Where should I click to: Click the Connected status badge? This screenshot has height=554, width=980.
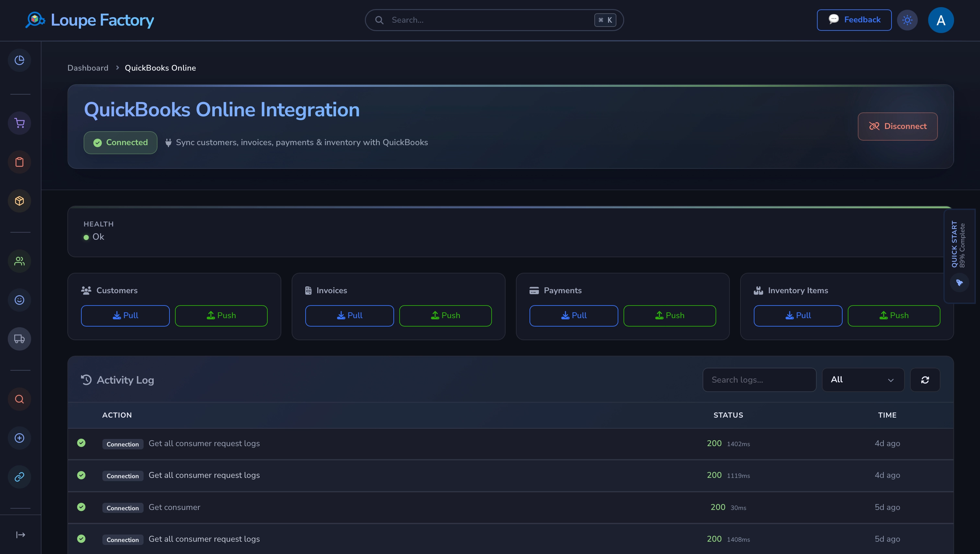pyautogui.click(x=120, y=143)
